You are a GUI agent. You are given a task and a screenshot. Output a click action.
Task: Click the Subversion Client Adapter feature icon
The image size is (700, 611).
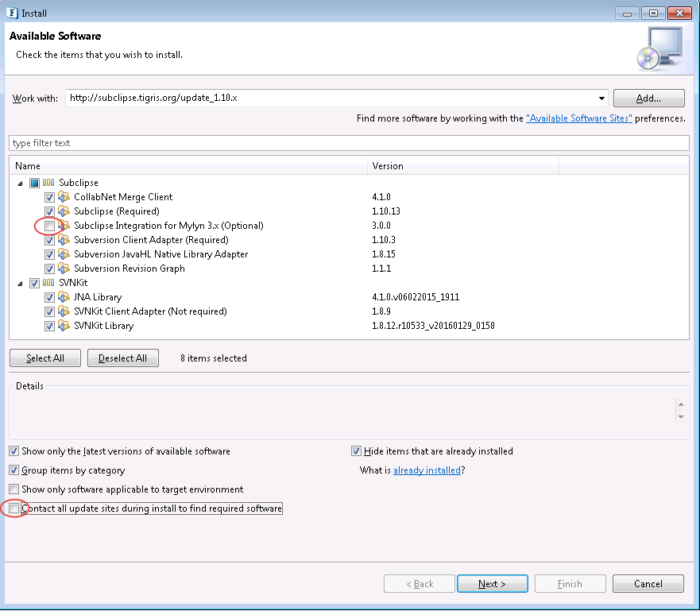click(64, 240)
